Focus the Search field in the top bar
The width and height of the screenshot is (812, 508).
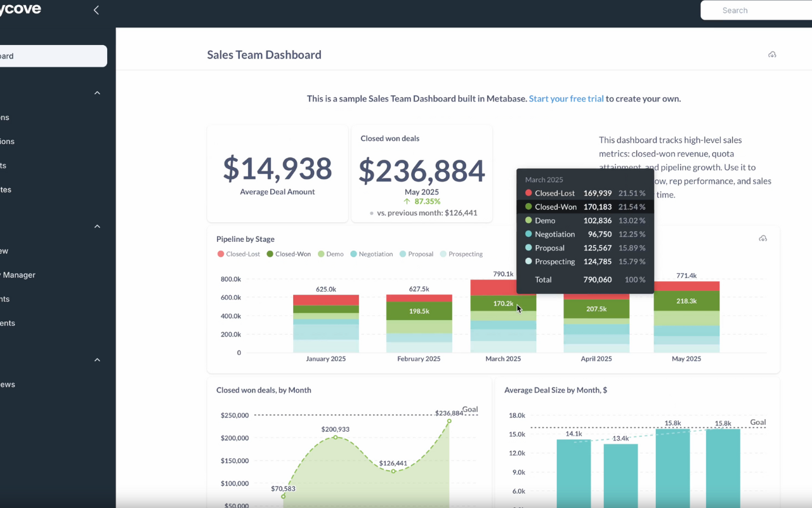[755, 10]
